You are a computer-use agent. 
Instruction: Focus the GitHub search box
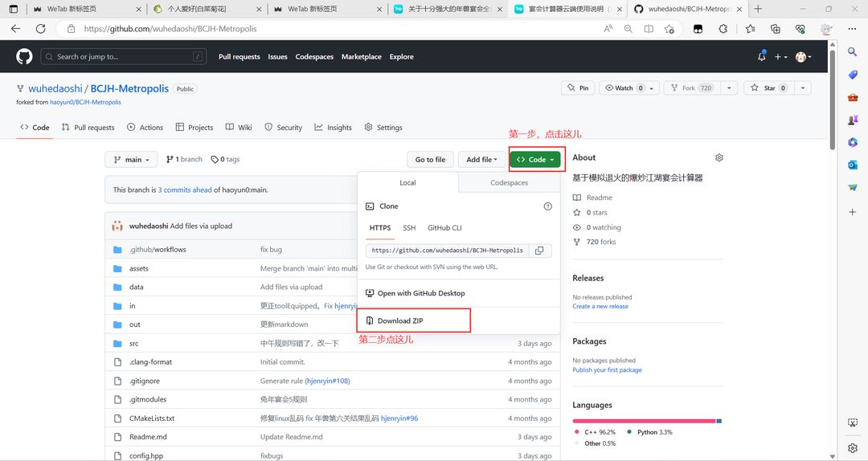click(124, 56)
